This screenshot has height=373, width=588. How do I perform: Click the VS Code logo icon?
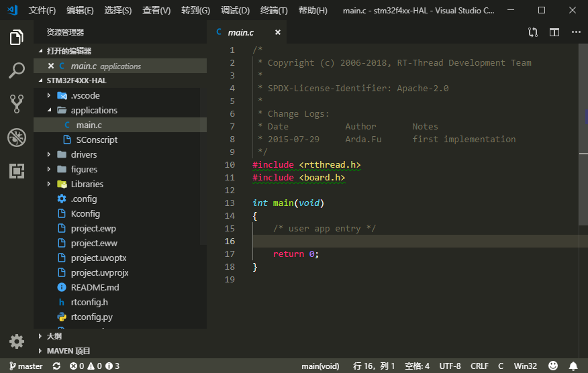(x=12, y=10)
